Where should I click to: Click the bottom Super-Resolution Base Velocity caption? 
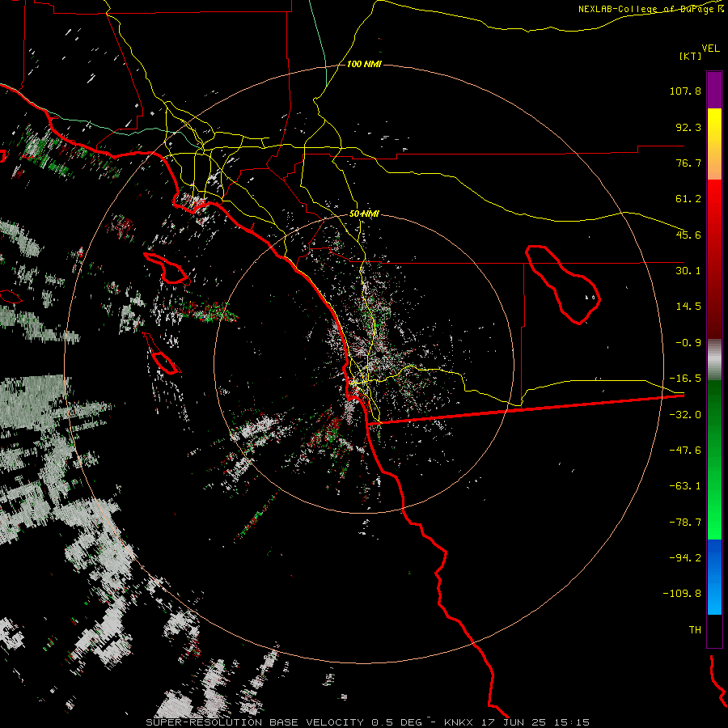(x=368, y=722)
